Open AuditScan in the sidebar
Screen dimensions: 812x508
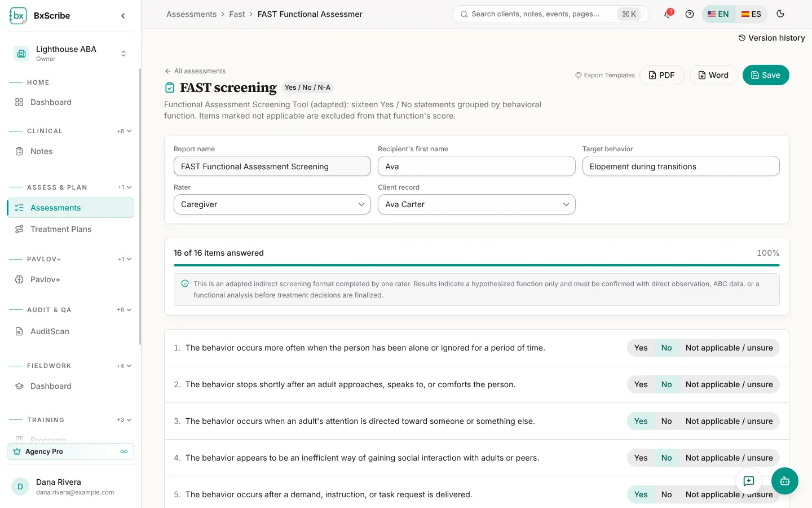pyautogui.click(x=70, y=331)
